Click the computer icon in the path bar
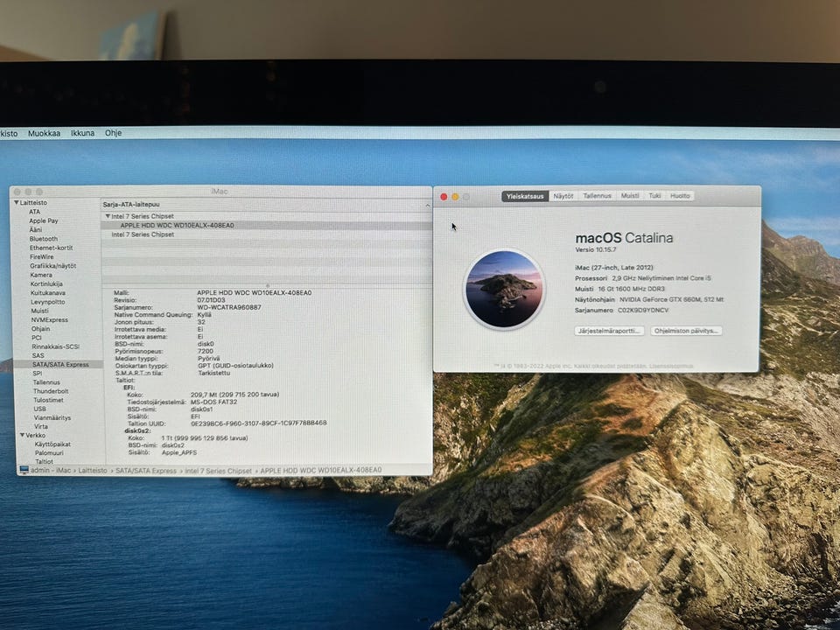840x630 pixels. 24,470
